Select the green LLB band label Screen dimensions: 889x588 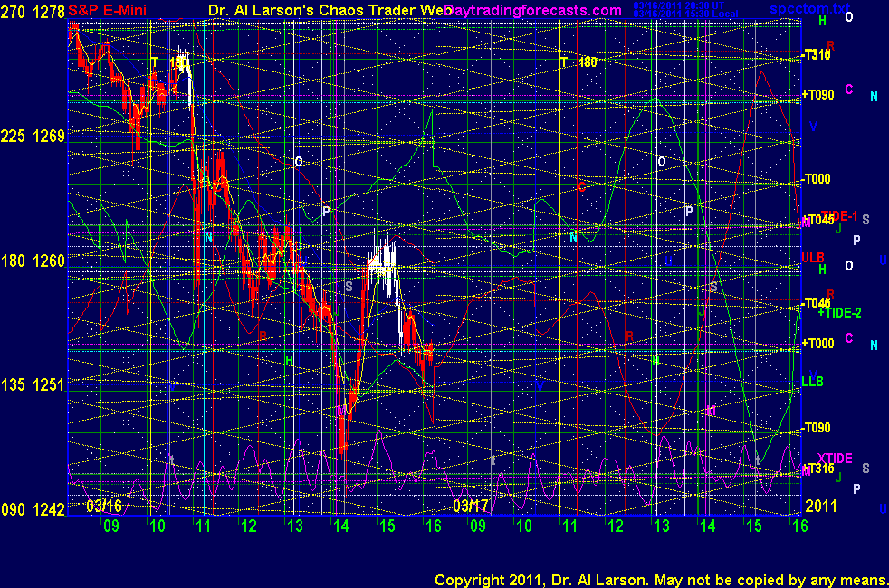point(812,382)
